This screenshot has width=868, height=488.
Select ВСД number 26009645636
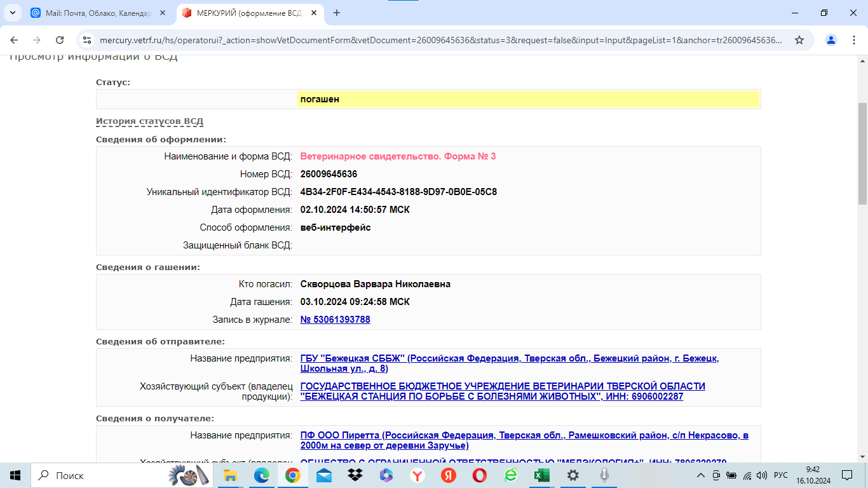tap(329, 174)
